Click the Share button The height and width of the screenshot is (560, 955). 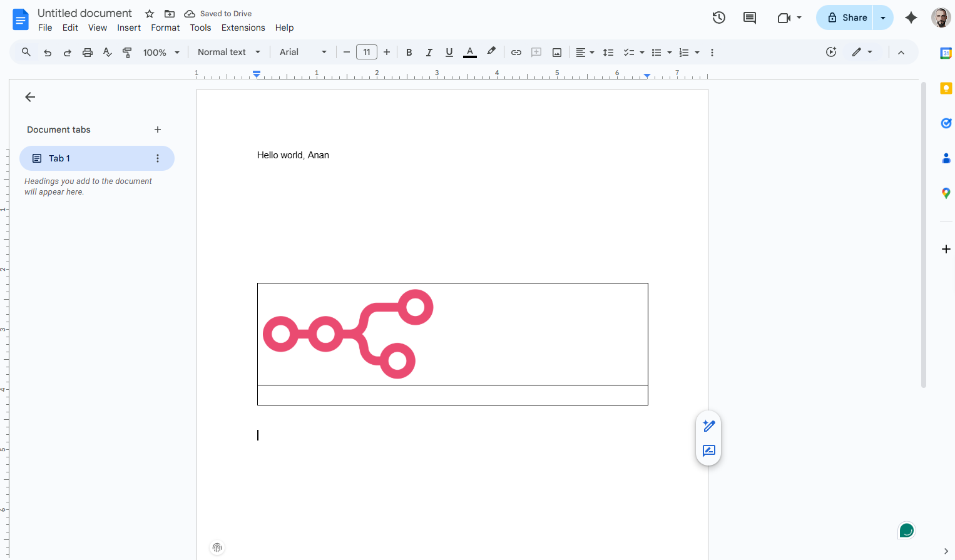click(845, 18)
